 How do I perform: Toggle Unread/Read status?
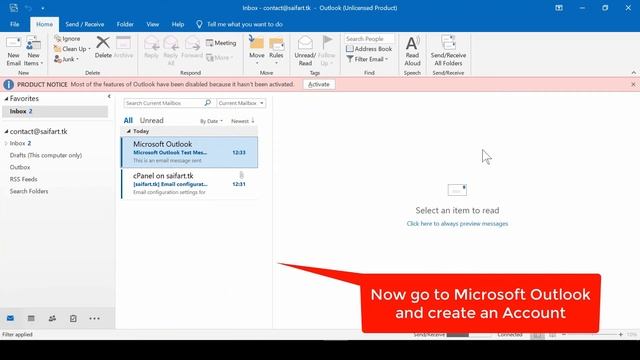(305, 51)
